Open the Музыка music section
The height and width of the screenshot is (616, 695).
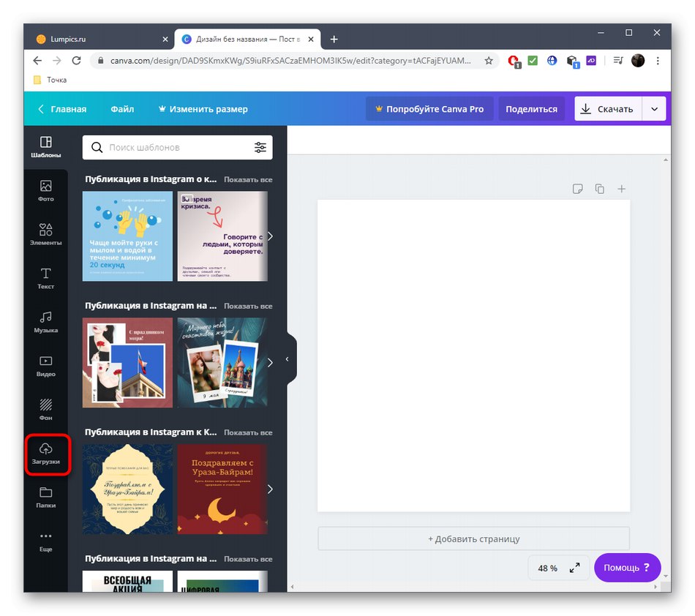pyautogui.click(x=45, y=322)
